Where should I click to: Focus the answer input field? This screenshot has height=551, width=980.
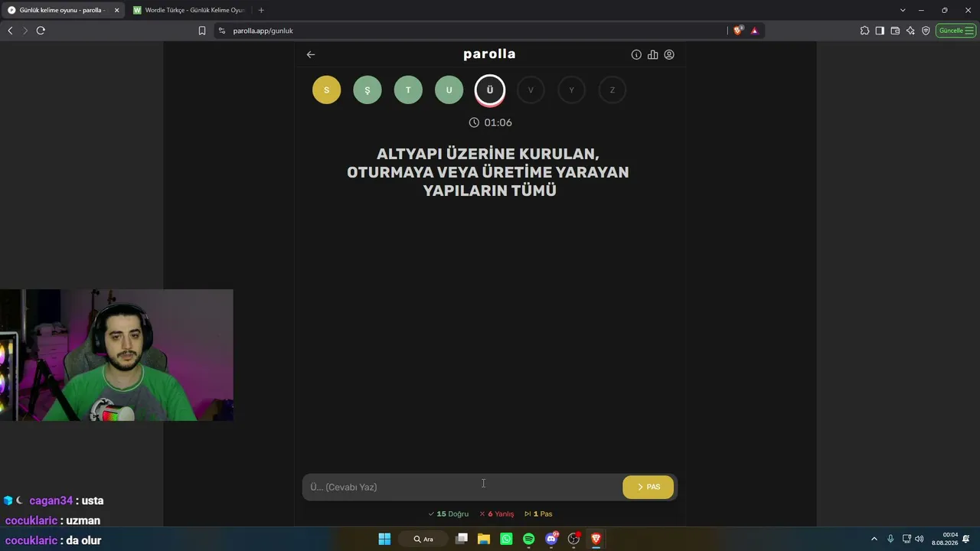click(462, 487)
